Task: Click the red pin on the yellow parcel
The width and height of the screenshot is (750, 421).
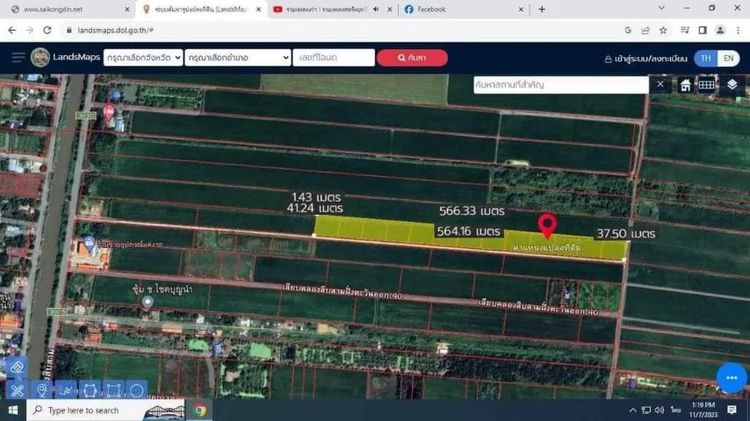Action: click(547, 225)
